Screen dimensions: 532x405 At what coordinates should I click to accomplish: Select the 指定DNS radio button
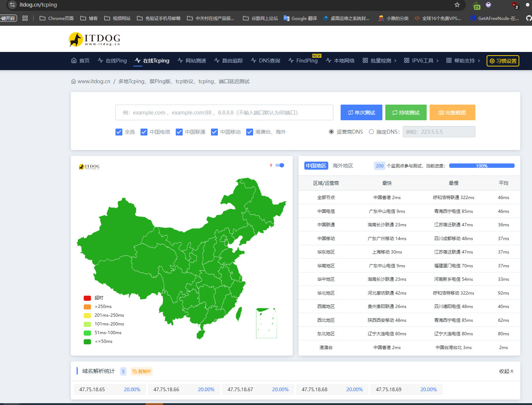[371, 132]
